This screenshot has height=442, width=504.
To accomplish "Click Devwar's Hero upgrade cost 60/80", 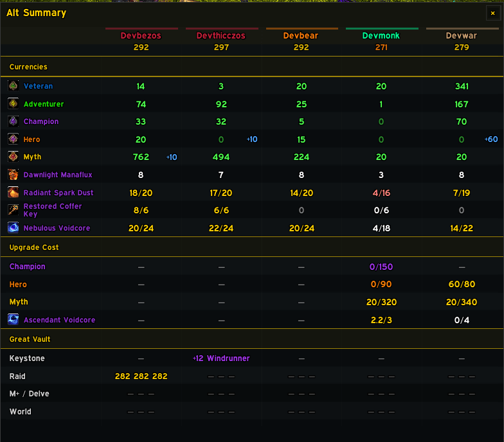I will 462,284.
